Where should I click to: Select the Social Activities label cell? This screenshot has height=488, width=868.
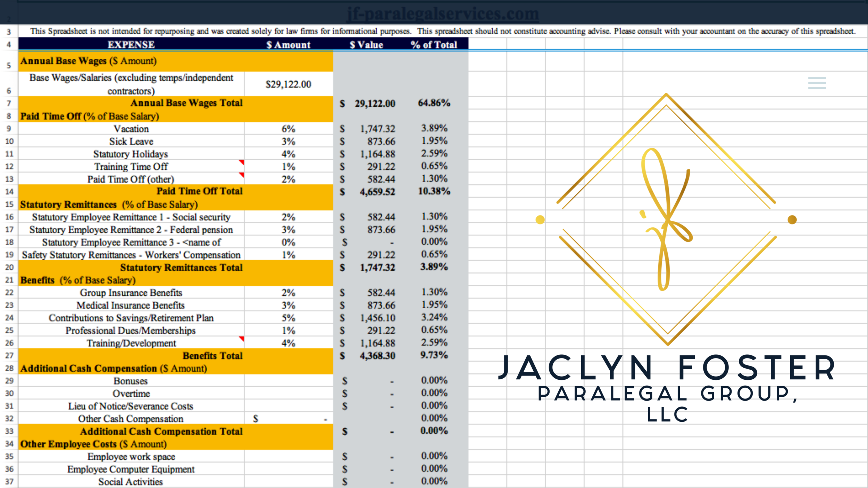[131, 482]
